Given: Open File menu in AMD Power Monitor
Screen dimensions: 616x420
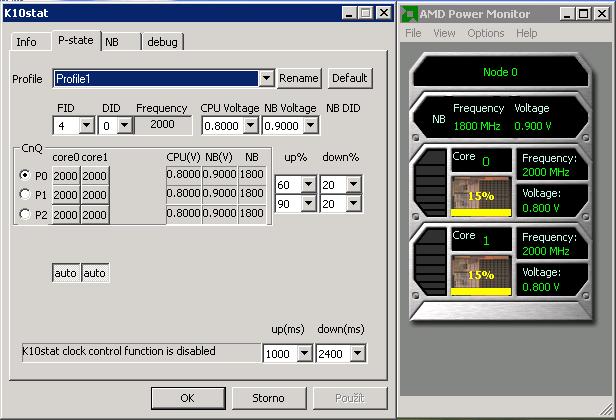Looking at the screenshot, I should click(x=413, y=33).
